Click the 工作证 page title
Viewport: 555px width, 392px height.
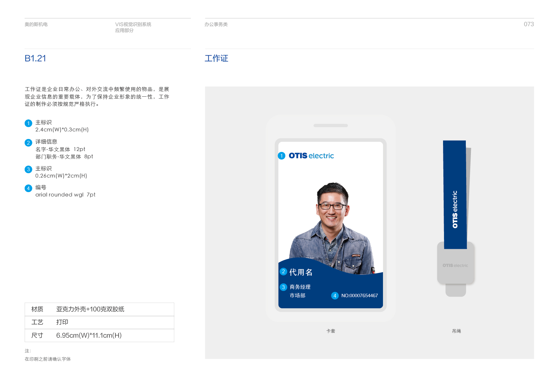tap(216, 58)
